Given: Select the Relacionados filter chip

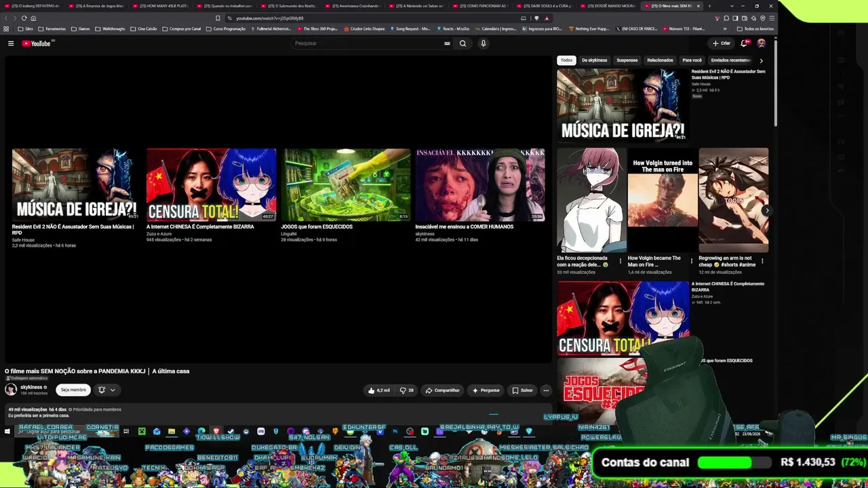Looking at the screenshot, I should coord(660,60).
